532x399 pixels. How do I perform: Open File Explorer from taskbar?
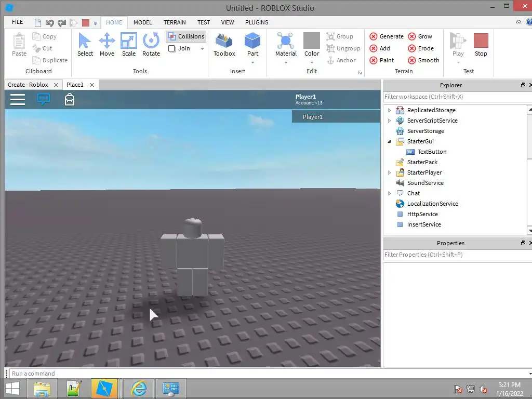(x=42, y=389)
